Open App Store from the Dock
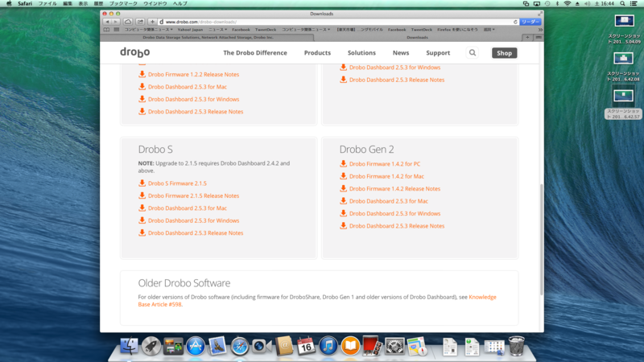644x362 pixels. (196, 346)
